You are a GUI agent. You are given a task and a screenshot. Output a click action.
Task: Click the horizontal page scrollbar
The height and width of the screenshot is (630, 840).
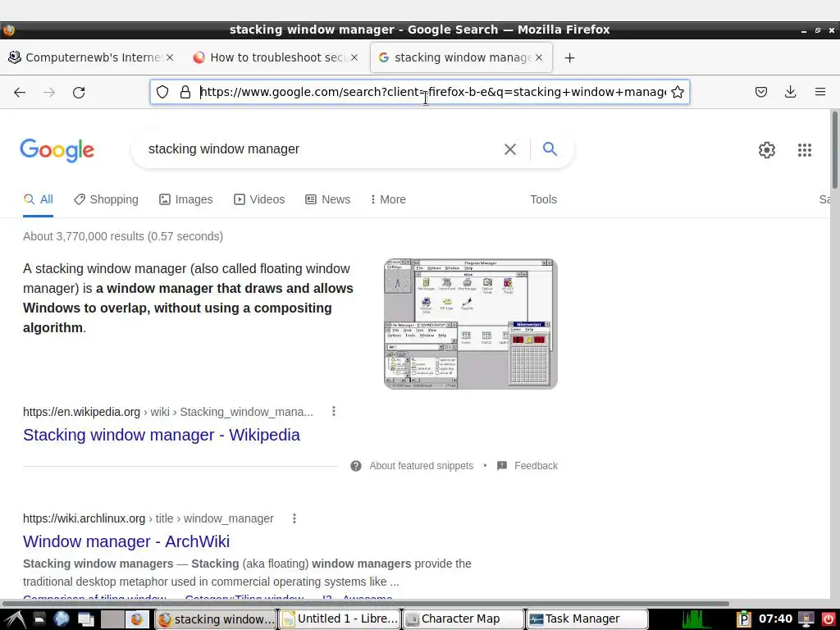click(x=364, y=603)
